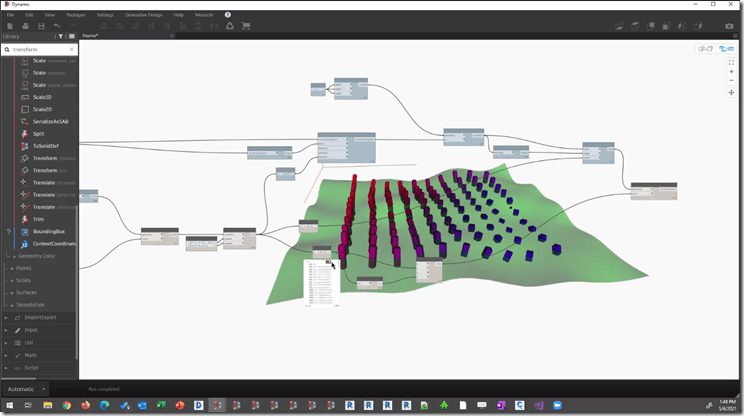Expand the Tessellation geometry subcategory

(x=34, y=304)
